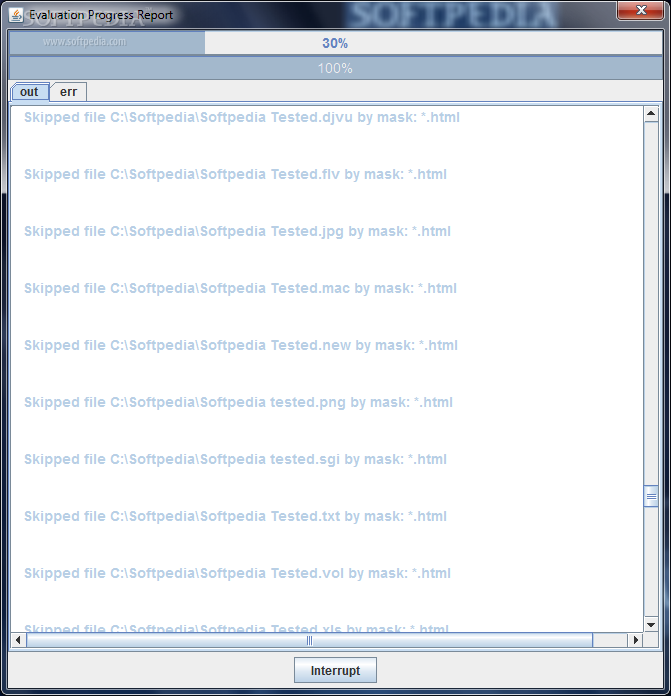Image resolution: width=671 pixels, height=696 pixels.
Task: Switch to the out tab
Action: click(x=29, y=92)
